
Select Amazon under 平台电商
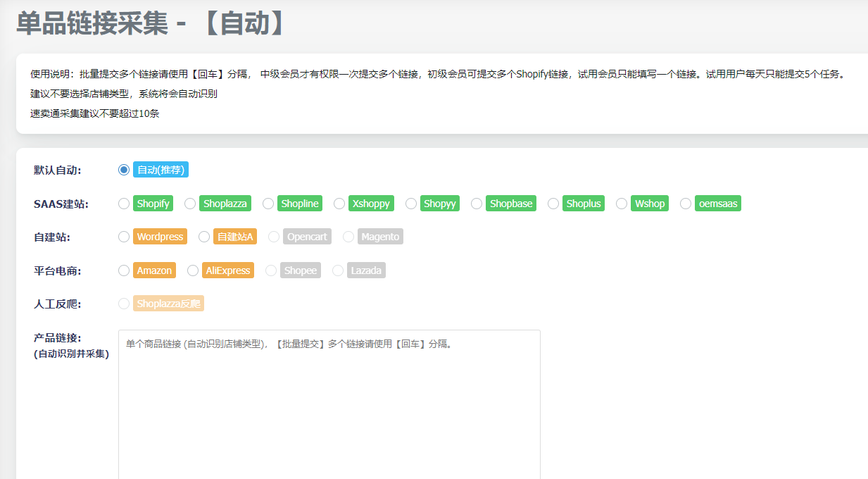[124, 270]
